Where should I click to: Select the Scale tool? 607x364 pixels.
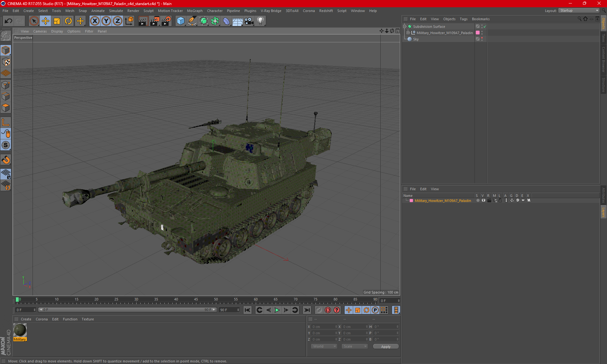(x=57, y=21)
